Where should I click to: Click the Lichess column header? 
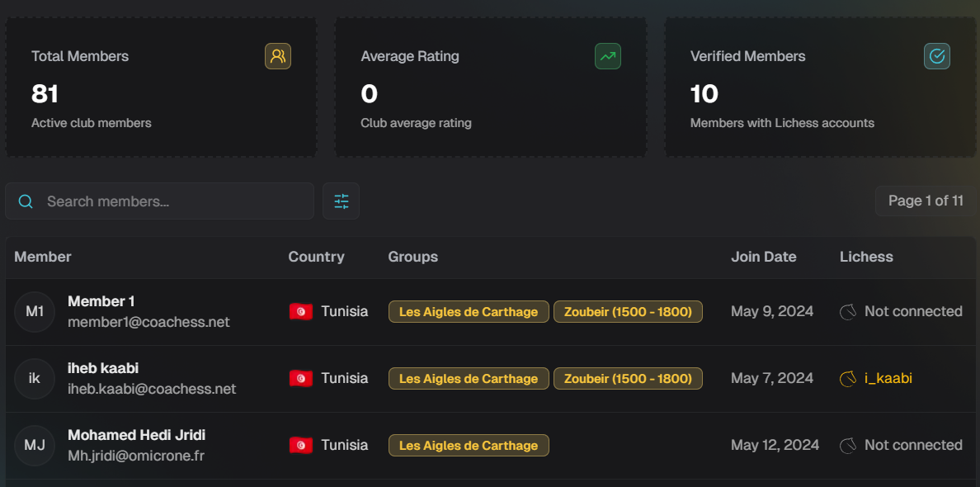coord(866,257)
